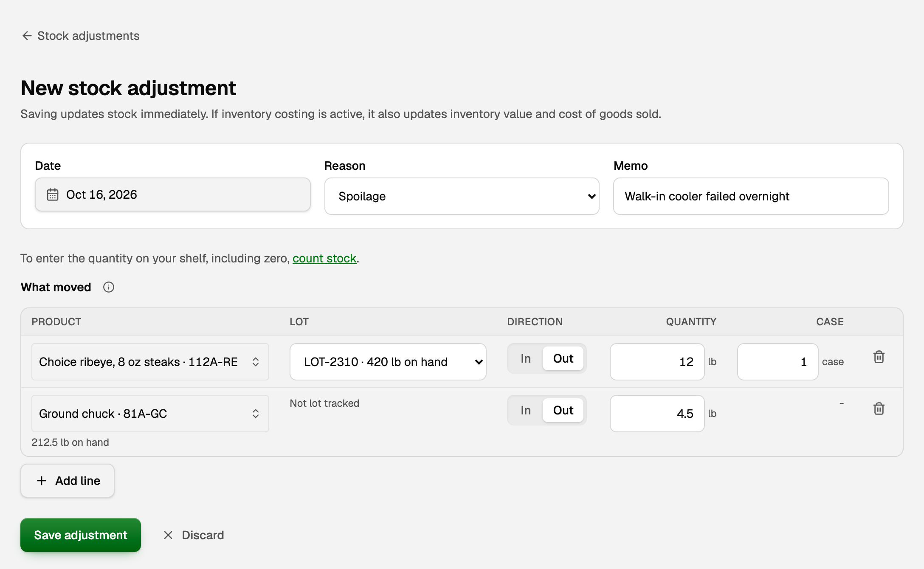The image size is (924, 569).
Task: Show the What moved info tooltip icon
Action: click(x=109, y=287)
